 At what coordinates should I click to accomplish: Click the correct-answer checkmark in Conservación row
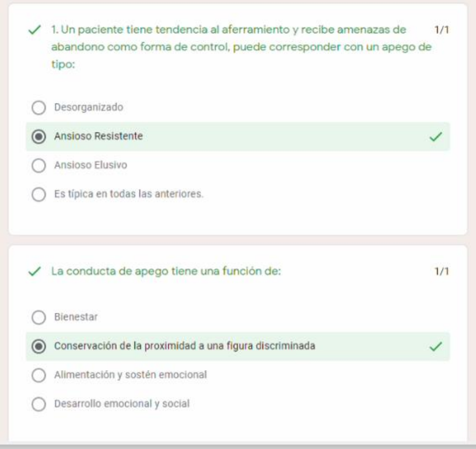point(436,347)
